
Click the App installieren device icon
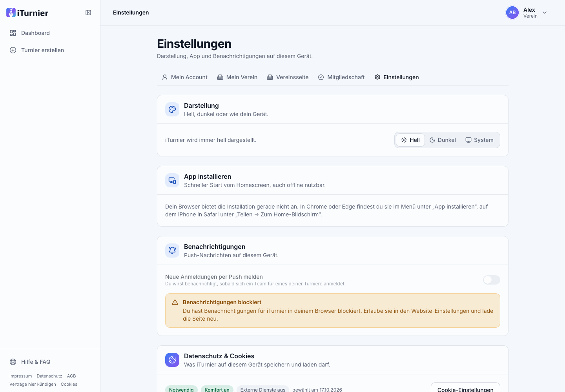click(x=172, y=180)
